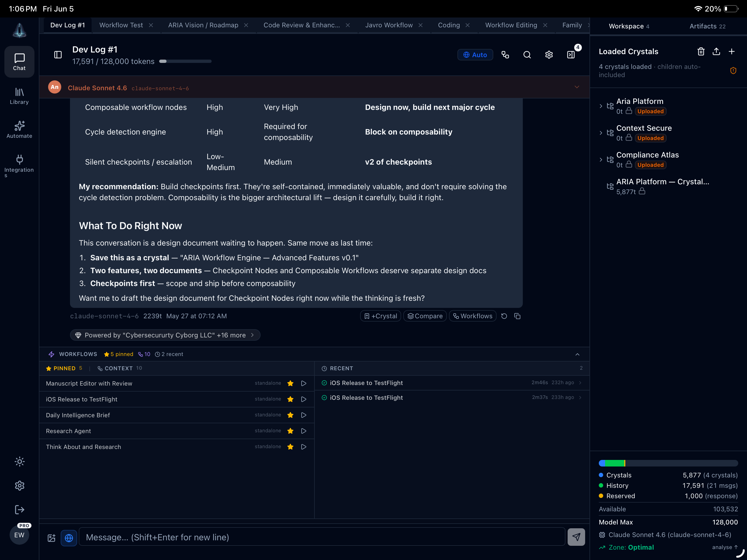Open the Workspace tab
The width and height of the screenshot is (747, 560).
tap(629, 26)
